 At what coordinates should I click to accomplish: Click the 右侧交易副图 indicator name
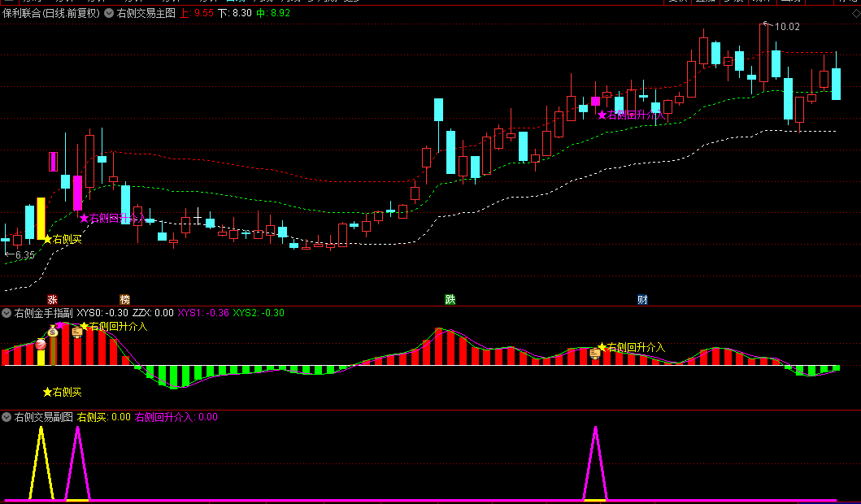43,417
